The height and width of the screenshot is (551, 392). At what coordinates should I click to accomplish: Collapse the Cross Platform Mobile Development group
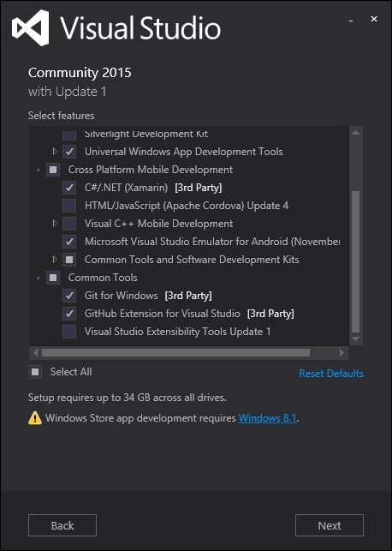(x=38, y=170)
